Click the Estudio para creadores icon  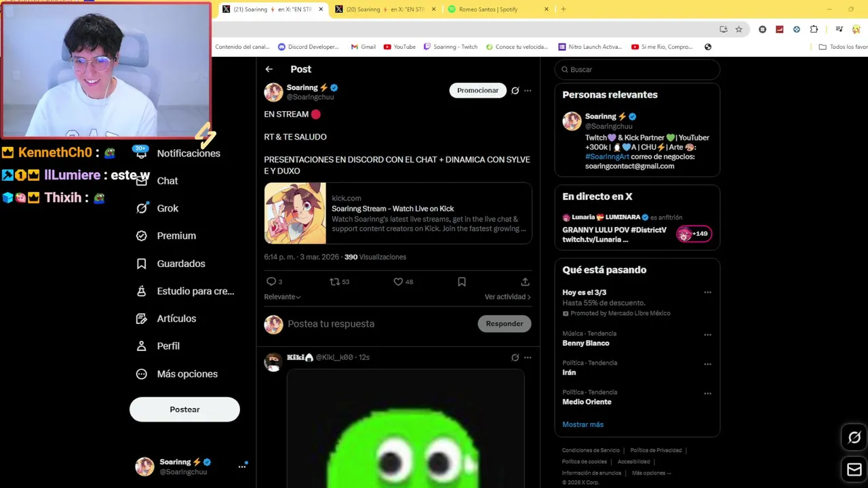(x=141, y=291)
